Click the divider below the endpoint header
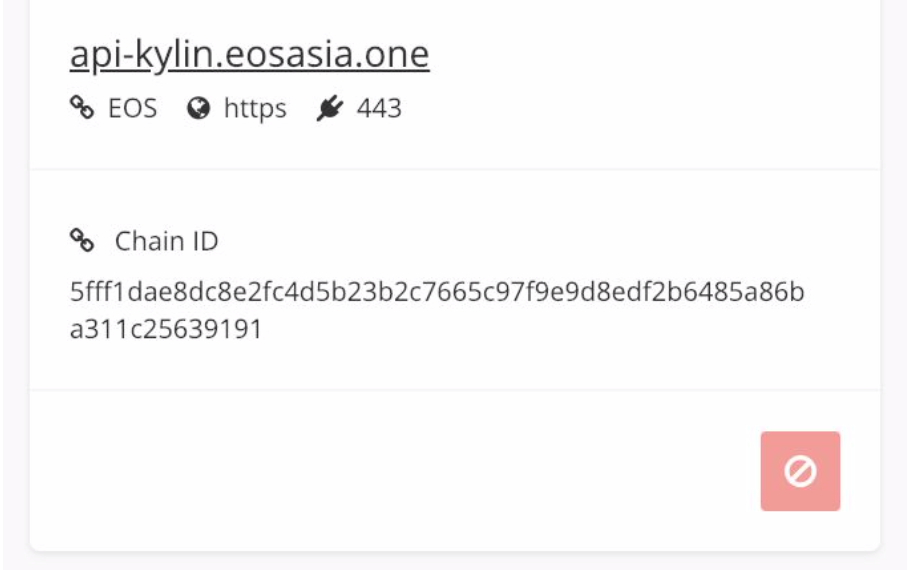 [455, 169]
